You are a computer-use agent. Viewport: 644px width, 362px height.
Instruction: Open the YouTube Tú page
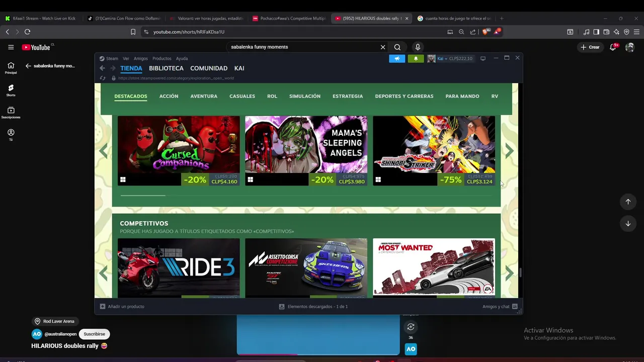[x=11, y=135]
